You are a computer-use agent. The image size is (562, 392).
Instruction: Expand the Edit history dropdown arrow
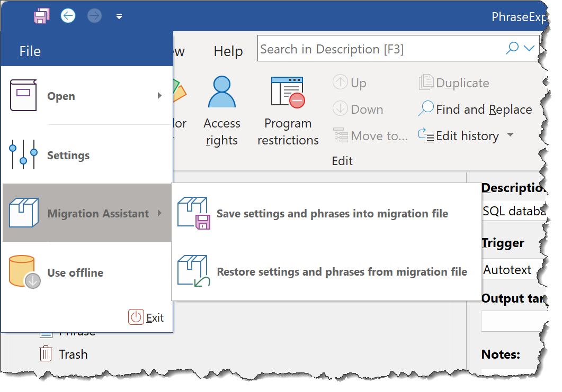point(510,135)
